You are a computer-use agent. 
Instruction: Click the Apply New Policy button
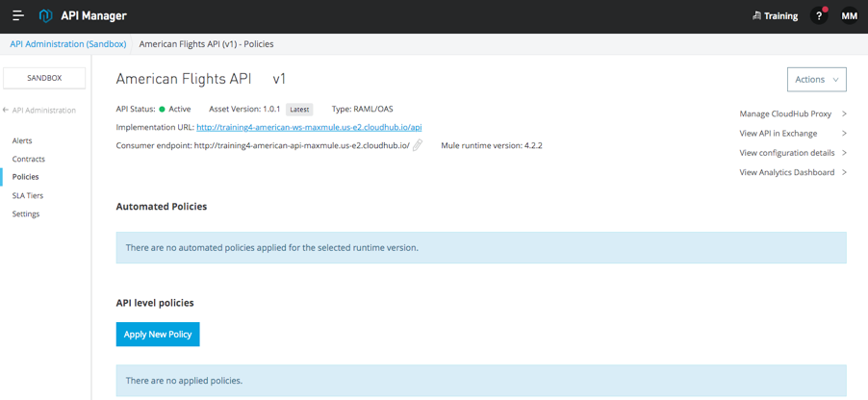tap(158, 335)
